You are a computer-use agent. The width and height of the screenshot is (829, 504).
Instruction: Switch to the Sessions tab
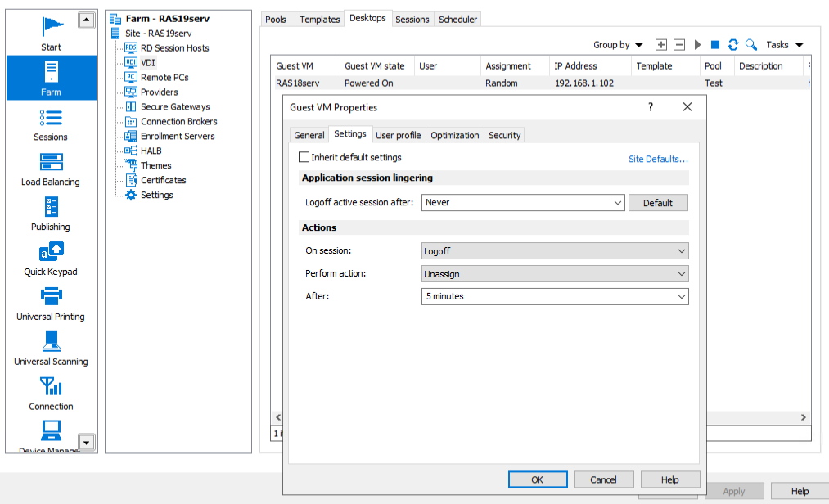[x=412, y=19]
